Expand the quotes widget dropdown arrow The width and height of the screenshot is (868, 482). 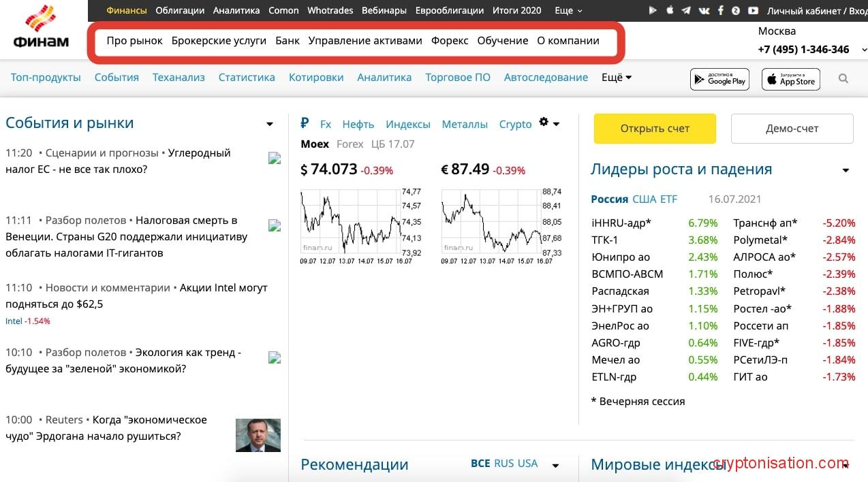pos(555,123)
